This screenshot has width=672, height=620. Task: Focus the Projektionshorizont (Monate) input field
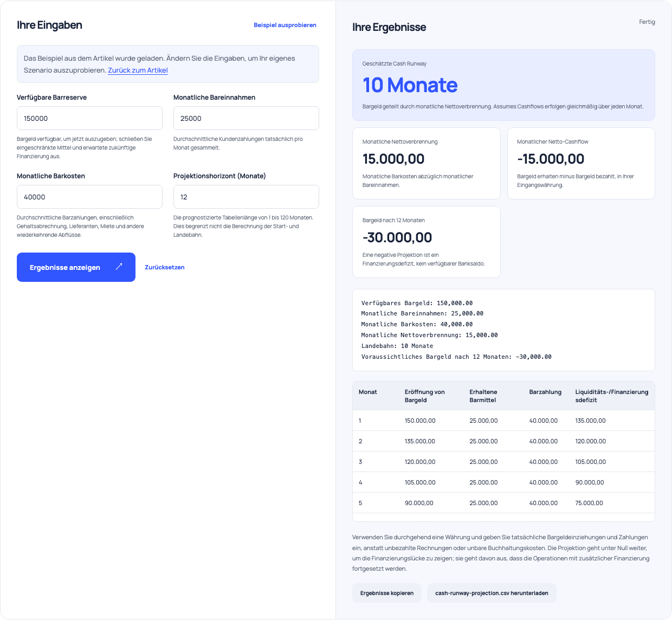pyautogui.click(x=246, y=197)
